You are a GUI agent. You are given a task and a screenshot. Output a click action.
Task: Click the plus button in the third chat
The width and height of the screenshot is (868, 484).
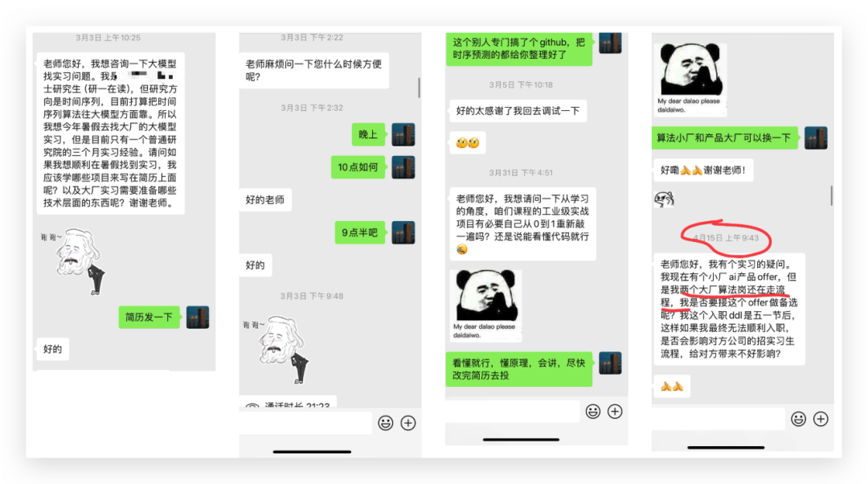pos(616,412)
